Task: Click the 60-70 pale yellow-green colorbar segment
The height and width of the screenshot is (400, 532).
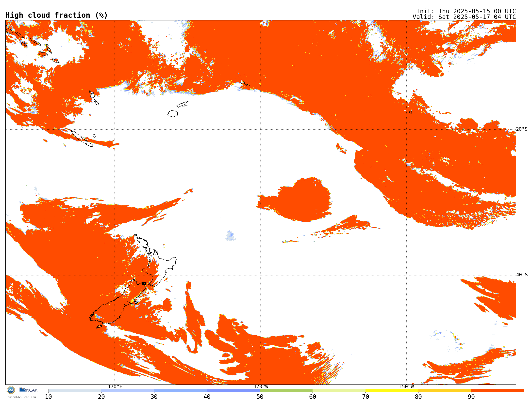Action: [339, 391]
